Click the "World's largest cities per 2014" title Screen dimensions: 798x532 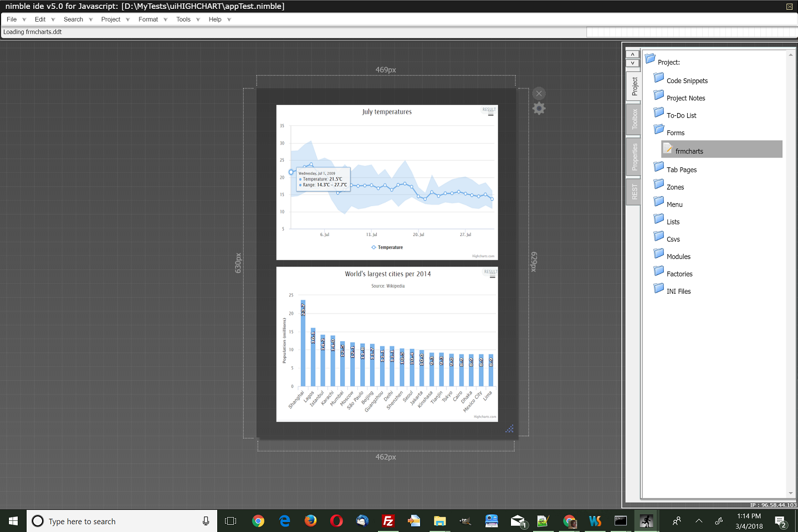tap(387, 274)
